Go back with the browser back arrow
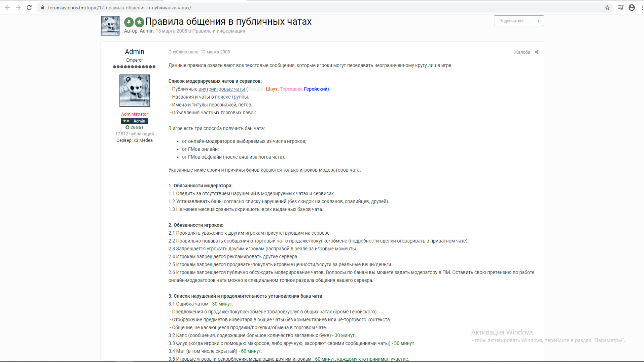644x362 pixels. [7, 7]
